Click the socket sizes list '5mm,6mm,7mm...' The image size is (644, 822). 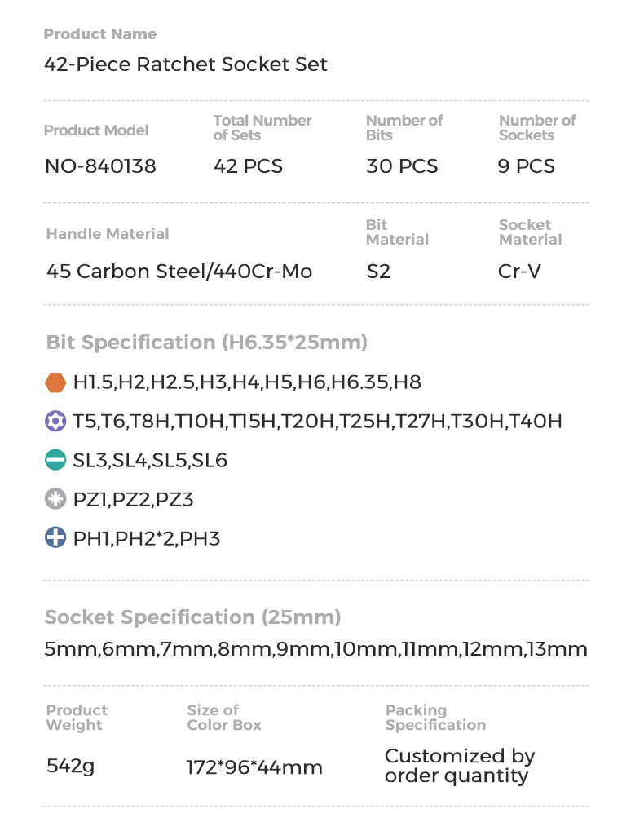[315, 650]
